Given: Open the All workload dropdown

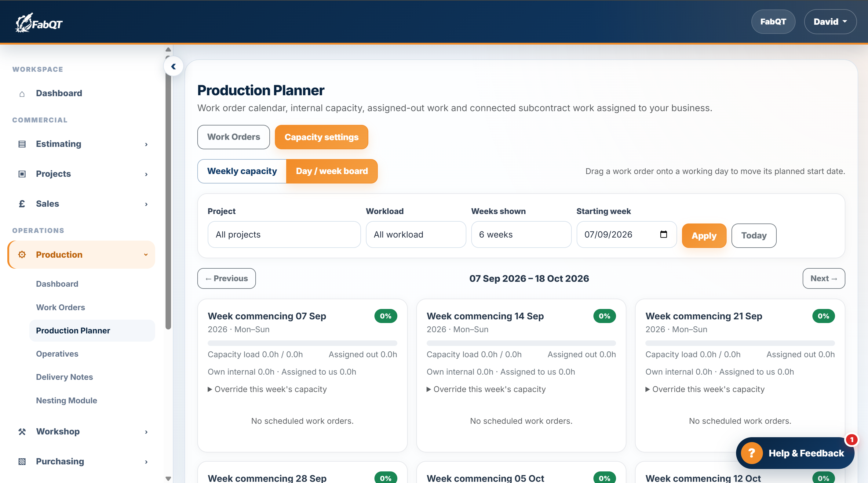Looking at the screenshot, I should click(416, 234).
